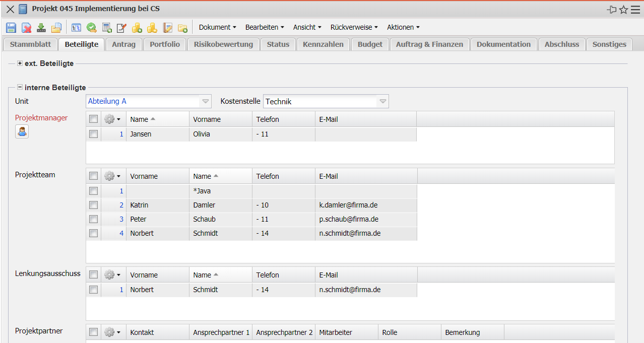Image resolution: width=644 pixels, height=343 pixels.
Task: Click the document with red X icon
Action: [26, 28]
